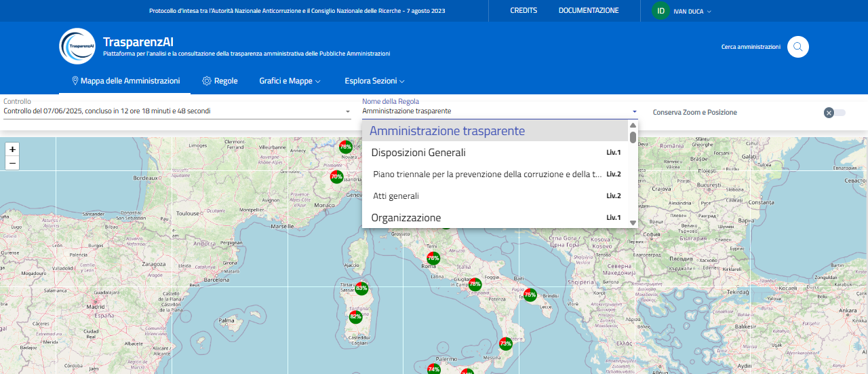Click the protocollo d'intesa header text
Viewport: 868px width, 374px height.
pyautogui.click(x=297, y=11)
